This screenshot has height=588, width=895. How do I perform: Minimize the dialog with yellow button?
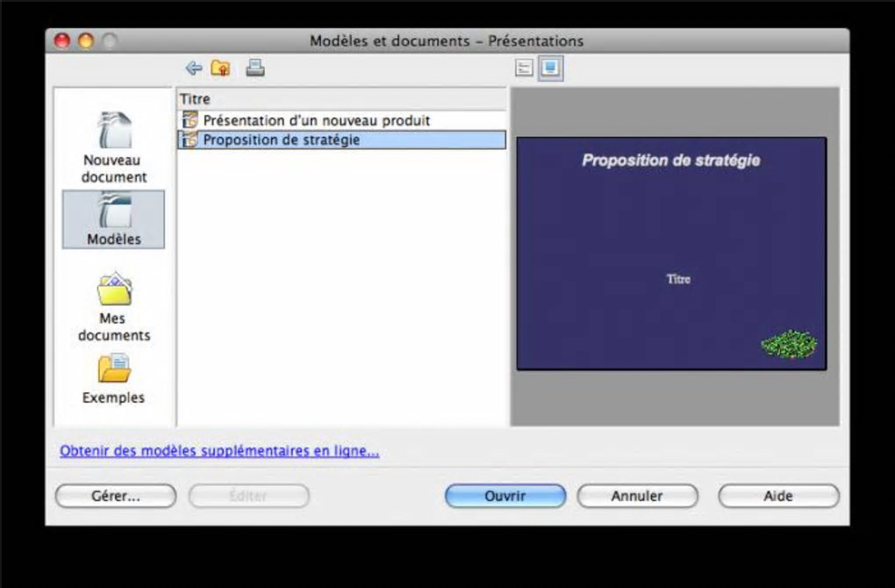point(86,41)
